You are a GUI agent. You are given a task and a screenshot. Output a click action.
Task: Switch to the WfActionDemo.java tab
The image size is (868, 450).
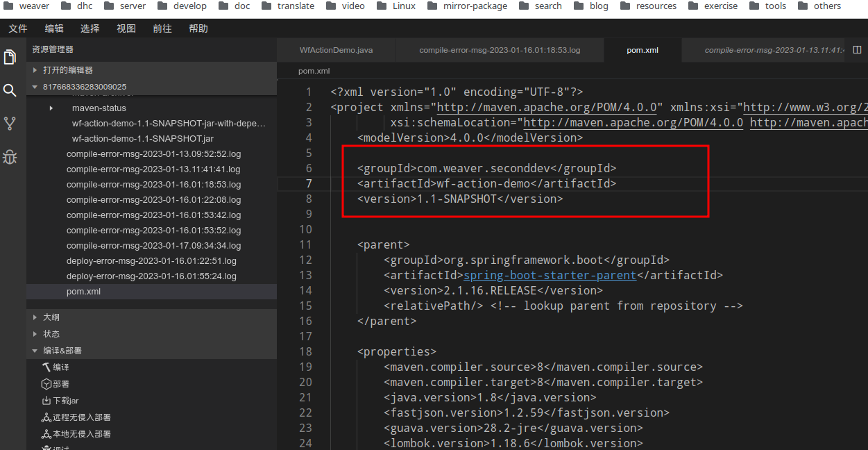click(x=337, y=50)
